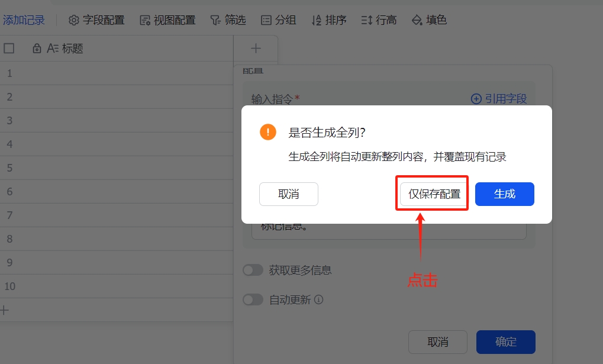Click the info icon next to 自动更新

tap(319, 299)
